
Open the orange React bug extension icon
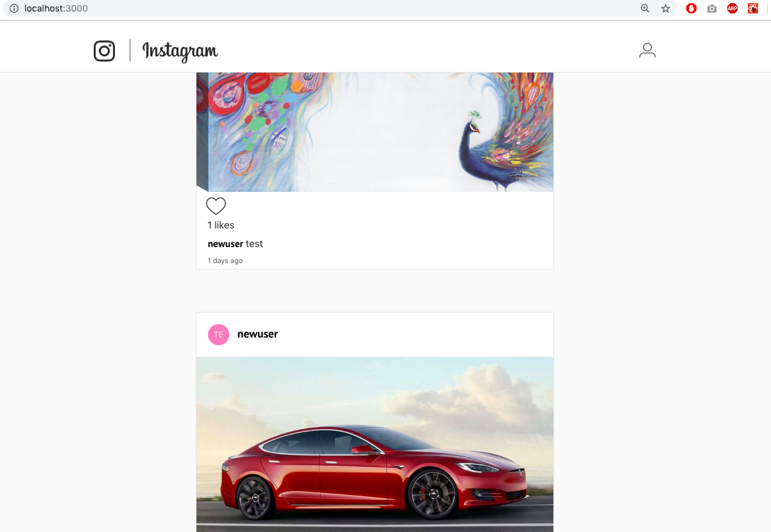click(753, 8)
